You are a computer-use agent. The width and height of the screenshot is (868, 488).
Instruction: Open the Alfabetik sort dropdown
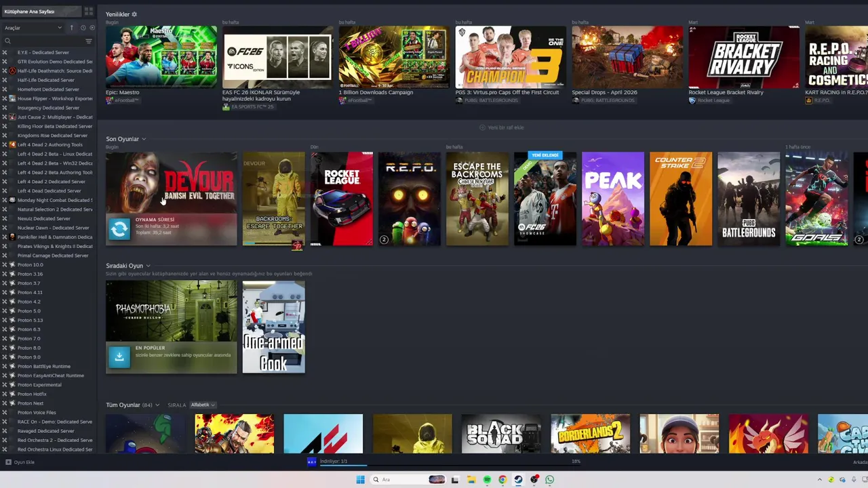click(203, 405)
